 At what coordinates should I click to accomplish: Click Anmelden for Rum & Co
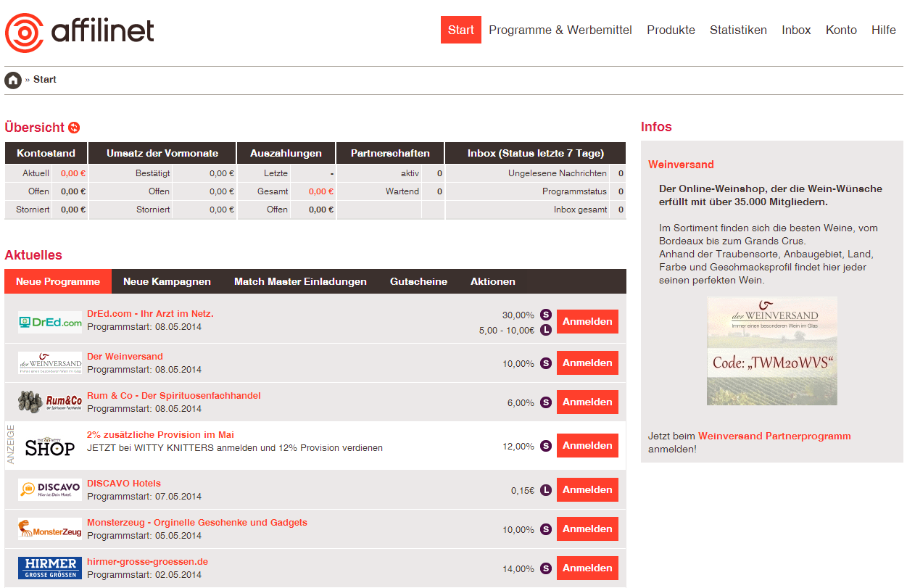(x=587, y=402)
